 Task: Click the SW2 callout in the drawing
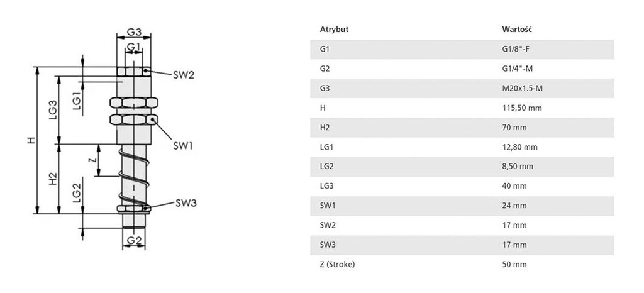(184, 75)
